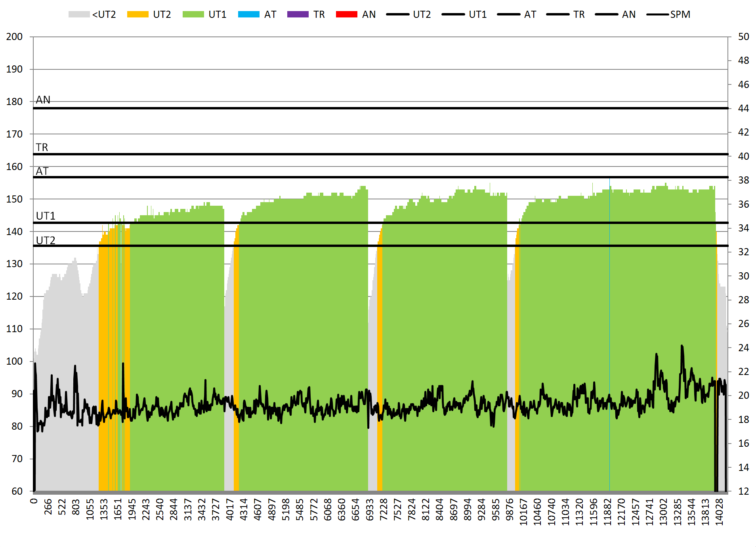This screenshot has height=547, width=756.
Task: Click the 200 value on left axis
Action: [14, 37]
